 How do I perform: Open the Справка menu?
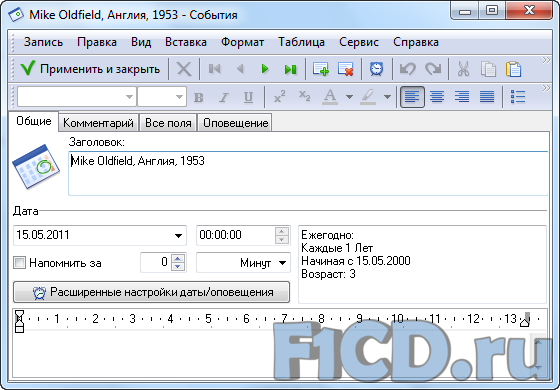point(416,42)
